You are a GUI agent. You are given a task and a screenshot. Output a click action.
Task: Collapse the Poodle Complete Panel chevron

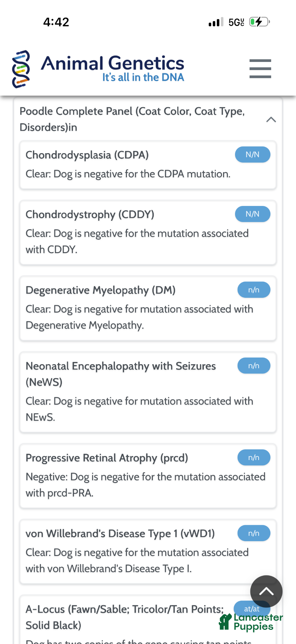pyautogui.click(x=271, y=119)
